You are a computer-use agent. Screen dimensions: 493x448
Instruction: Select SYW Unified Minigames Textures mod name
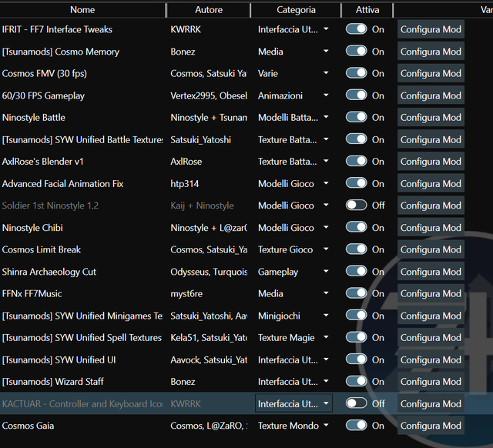[x=82, y=316]
